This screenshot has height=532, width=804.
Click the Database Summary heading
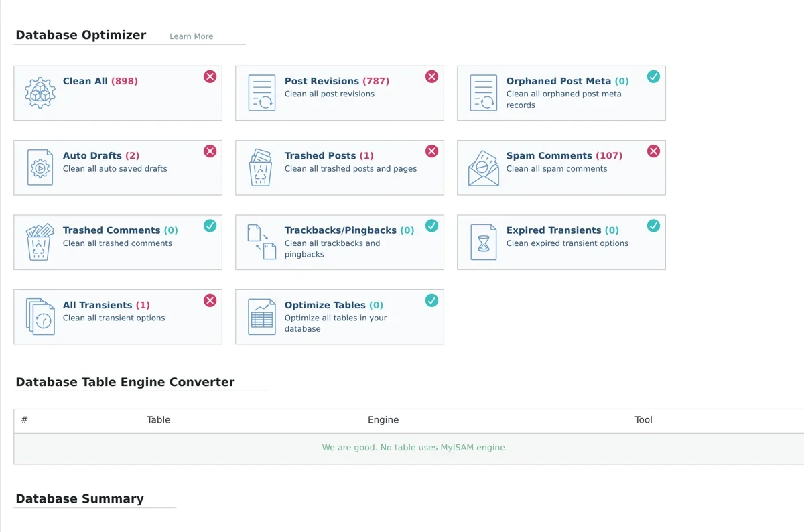pos(80,498)
